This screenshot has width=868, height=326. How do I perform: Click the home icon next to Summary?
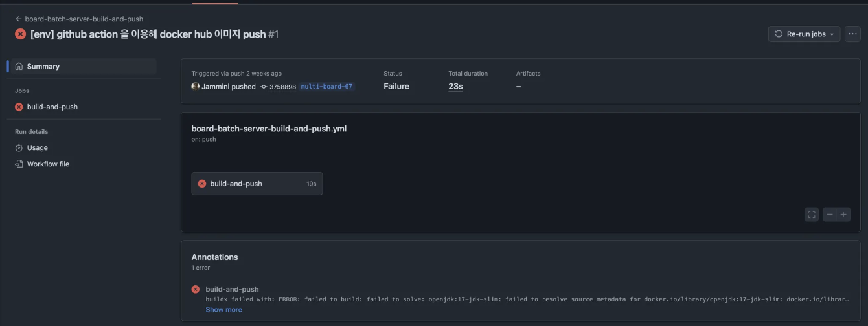19,66
